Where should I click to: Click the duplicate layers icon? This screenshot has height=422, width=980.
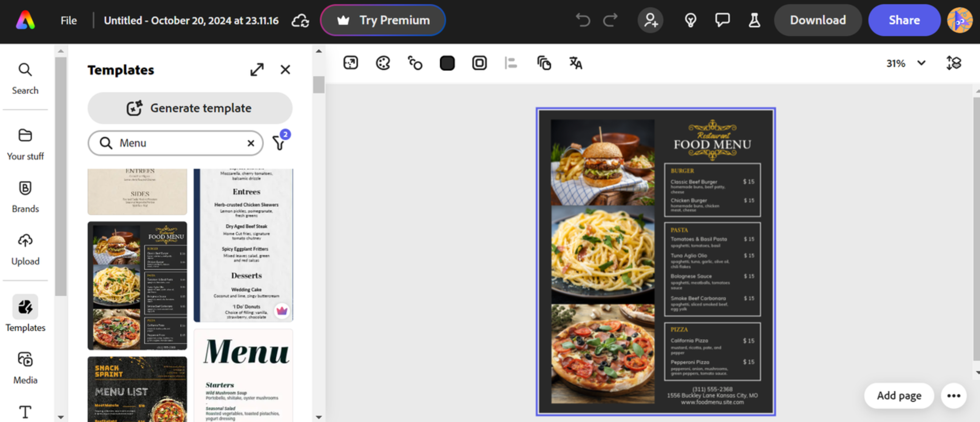coord(544,63)
